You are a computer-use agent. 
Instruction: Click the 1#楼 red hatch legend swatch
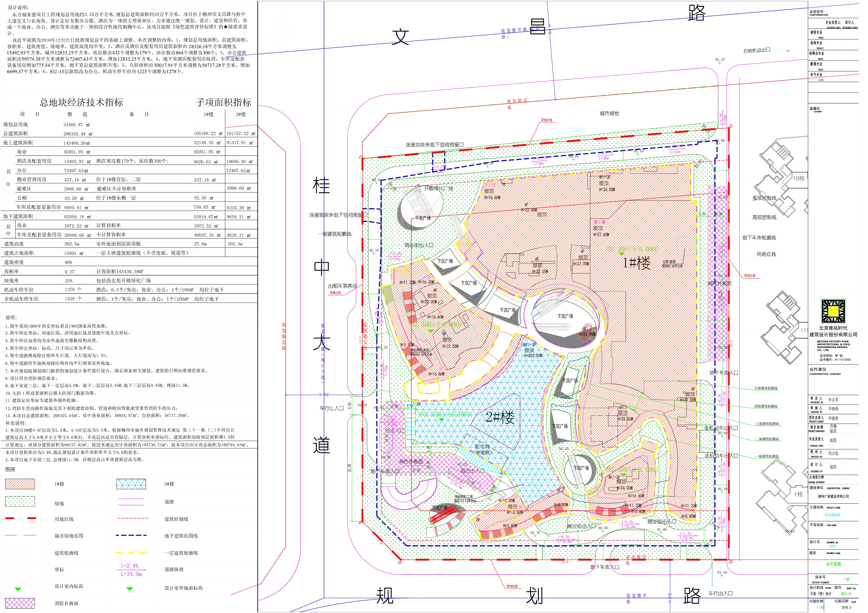click(x=20, y=484)
